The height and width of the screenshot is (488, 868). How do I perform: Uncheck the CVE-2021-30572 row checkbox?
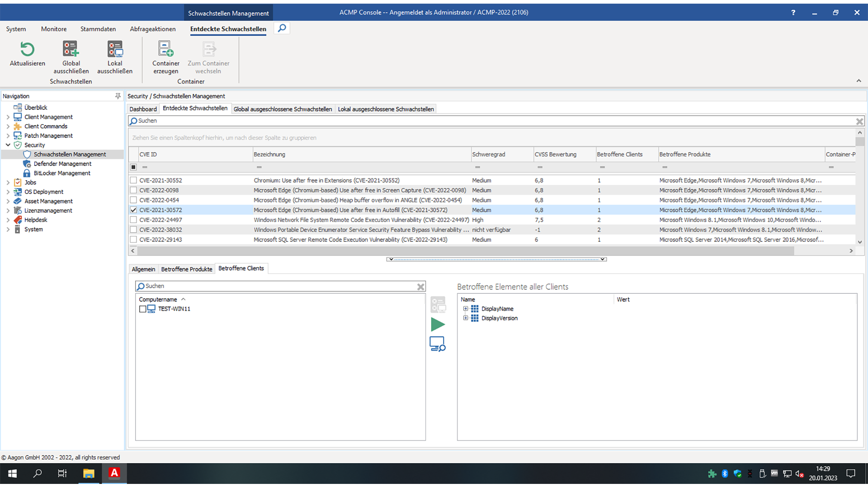point(133,210)
